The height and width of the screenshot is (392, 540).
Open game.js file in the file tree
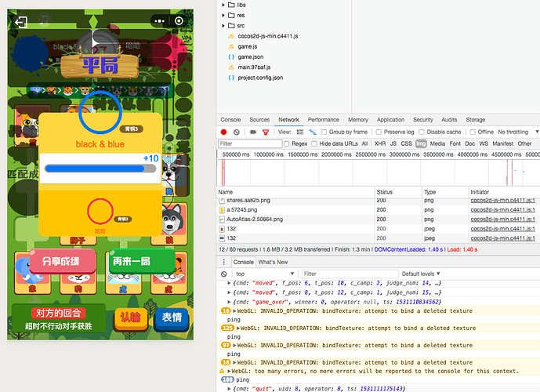click(x=247, y=46)
